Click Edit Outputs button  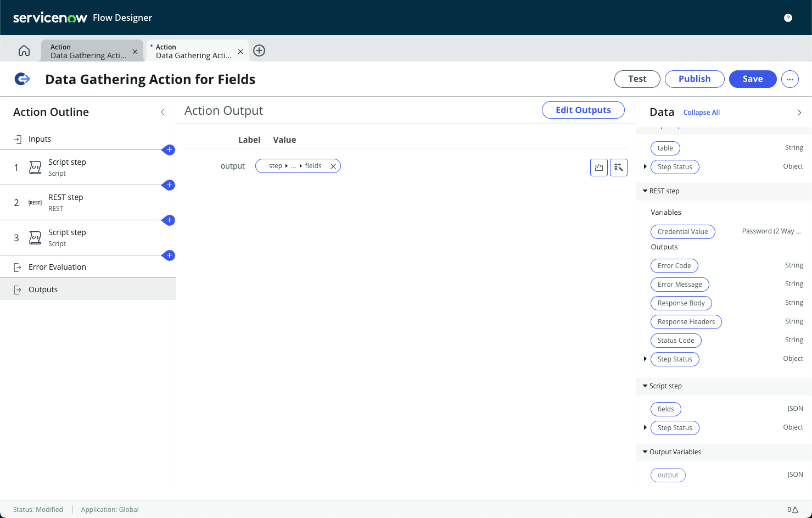pyautogui.click(x=583, y=110)
